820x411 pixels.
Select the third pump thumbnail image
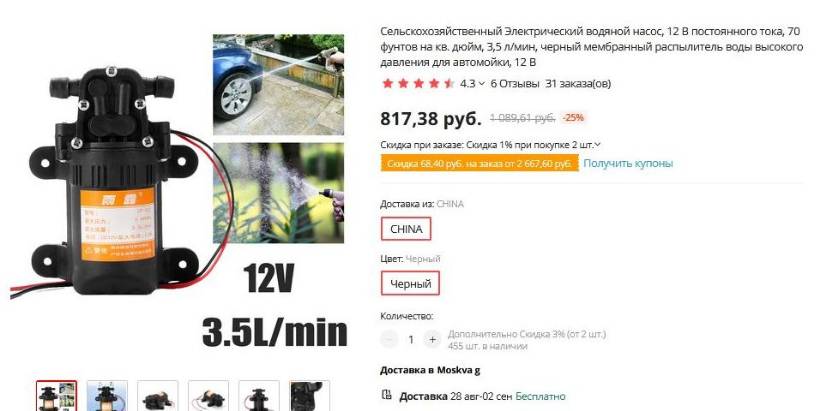pos(158,396)
